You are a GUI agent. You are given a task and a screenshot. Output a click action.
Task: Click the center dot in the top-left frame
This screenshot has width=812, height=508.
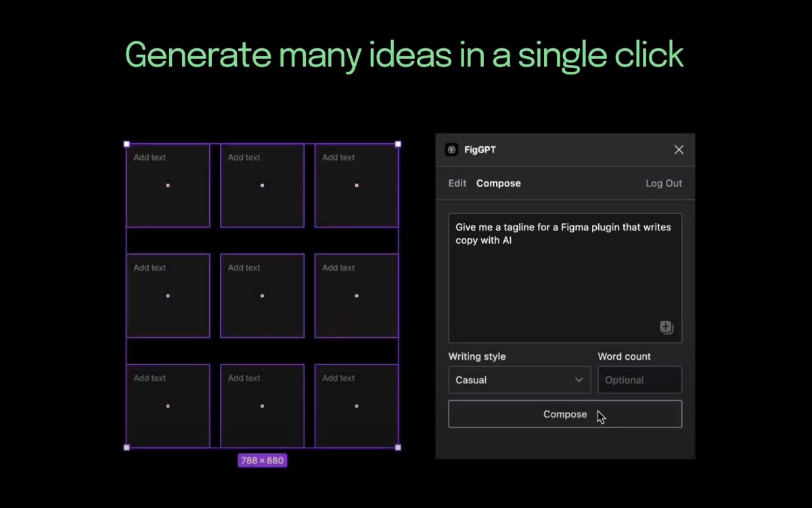168,185
